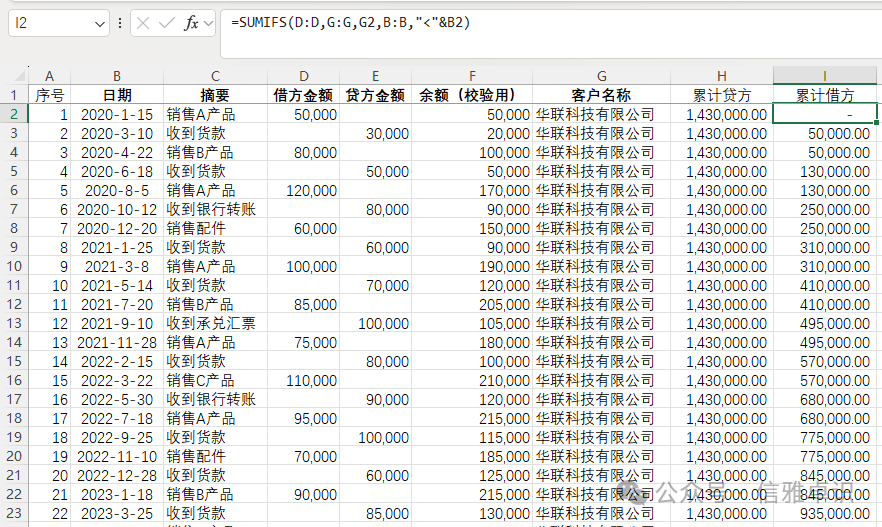This screenshot has width=882, height=527.
Task: Select column G header
Action: [x=601, y=76]
